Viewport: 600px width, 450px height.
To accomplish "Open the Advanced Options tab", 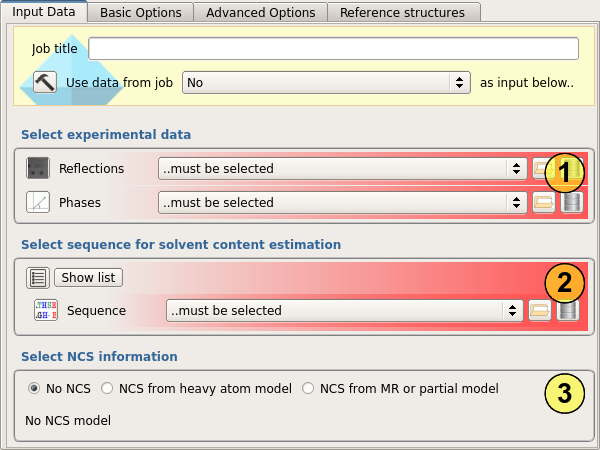I will point(260,13).
